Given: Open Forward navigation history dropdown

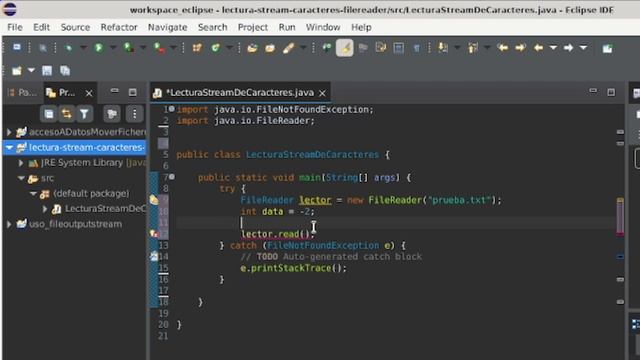Looking at the screenshot, I should coord(583,48).
